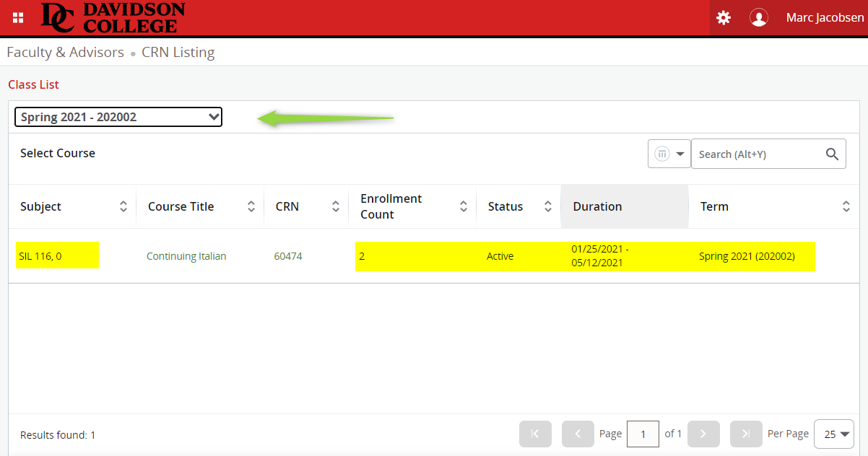The height and width of the screenshot is (456, 868).
Task: Sort by the Status column arrows
Action: [x=548, y=206]
